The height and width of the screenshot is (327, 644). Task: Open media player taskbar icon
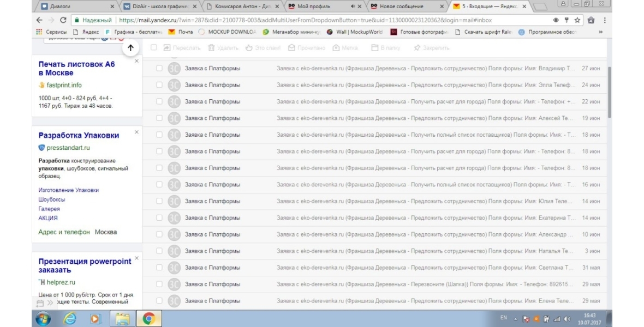96,319
